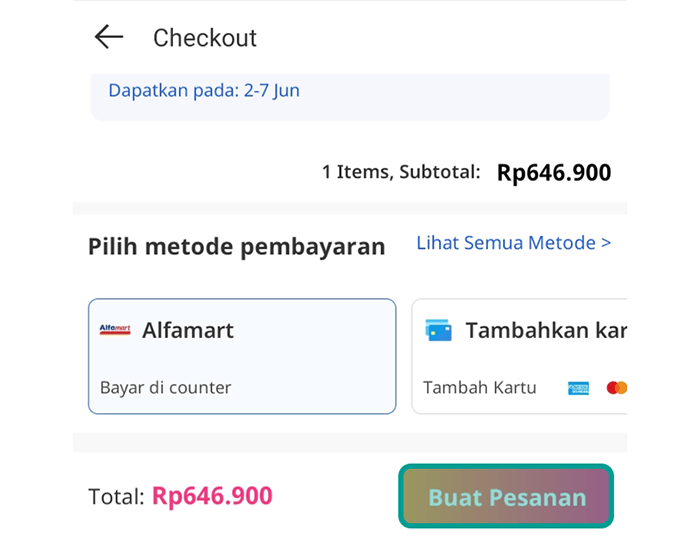700x539 pixels.
Task: Click the Bayar di counter text
Action: (166, 388)
